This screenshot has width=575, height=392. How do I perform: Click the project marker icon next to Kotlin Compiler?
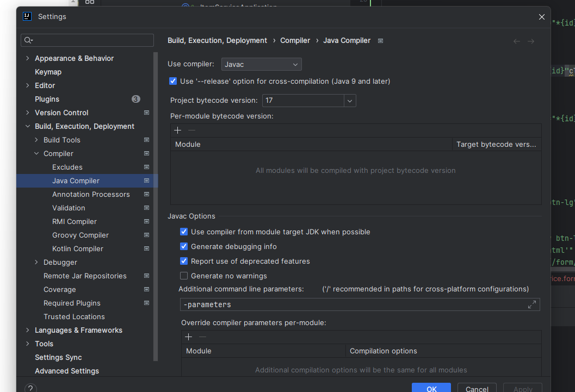(x=147, y=248)
